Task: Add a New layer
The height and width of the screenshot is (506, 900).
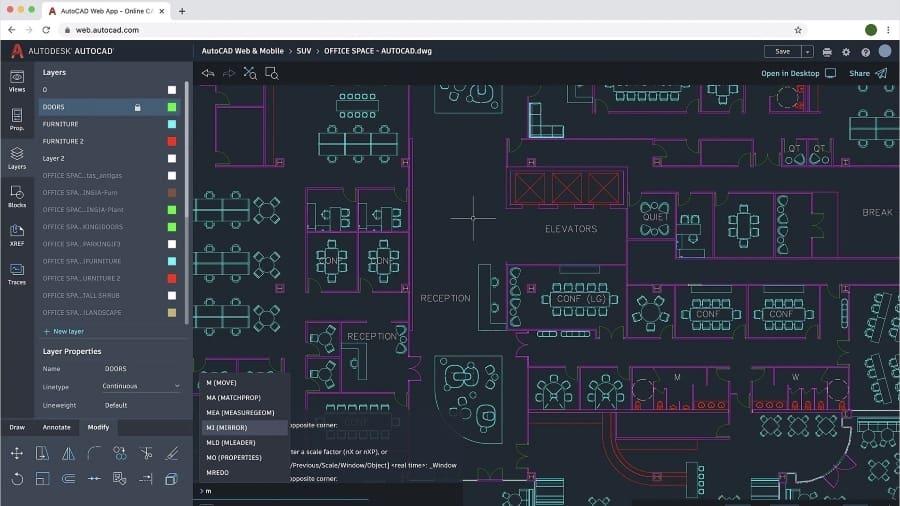Action: point(64,331)
